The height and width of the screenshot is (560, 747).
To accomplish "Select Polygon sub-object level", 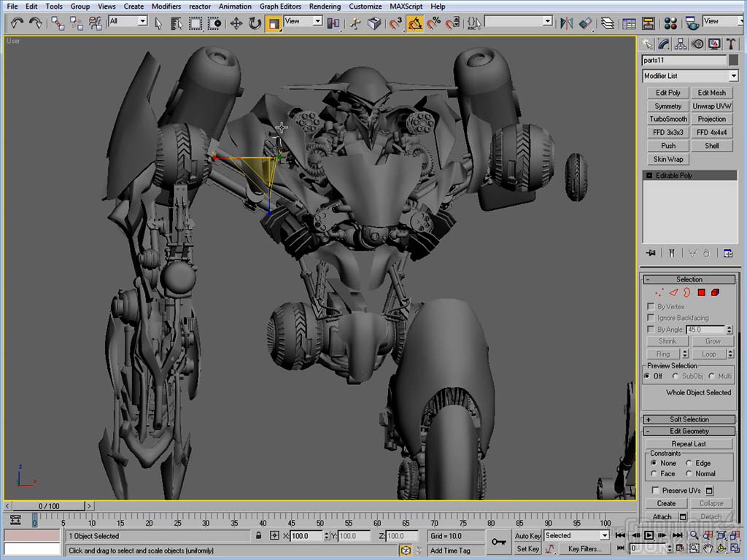I will pyautogui.click(x=701, y=292).
